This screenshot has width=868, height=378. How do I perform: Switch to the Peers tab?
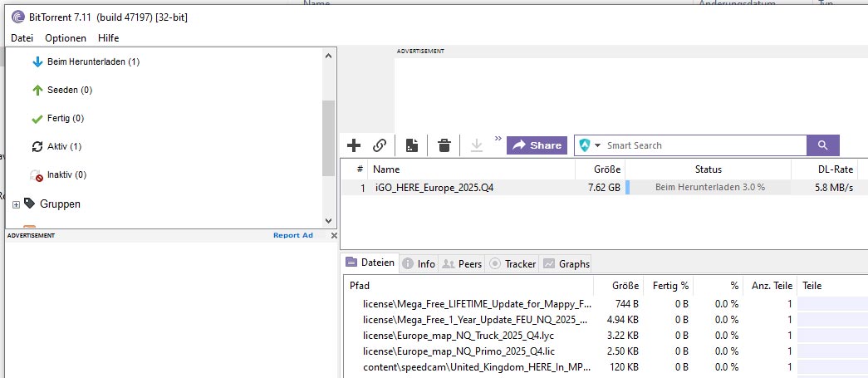[462, 264]
